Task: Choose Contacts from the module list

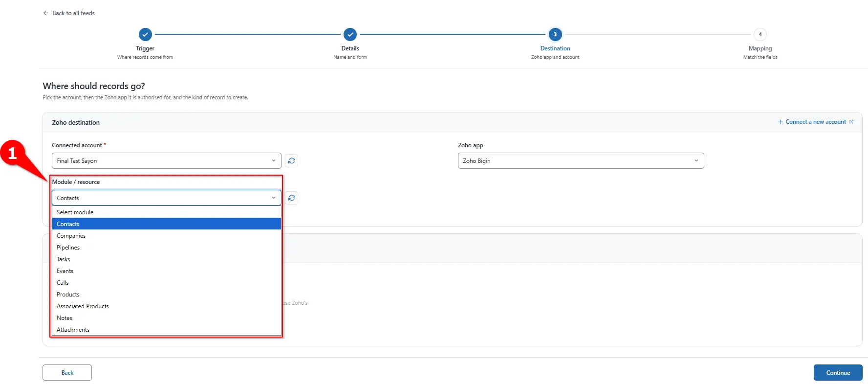Action: pos(167,224)
